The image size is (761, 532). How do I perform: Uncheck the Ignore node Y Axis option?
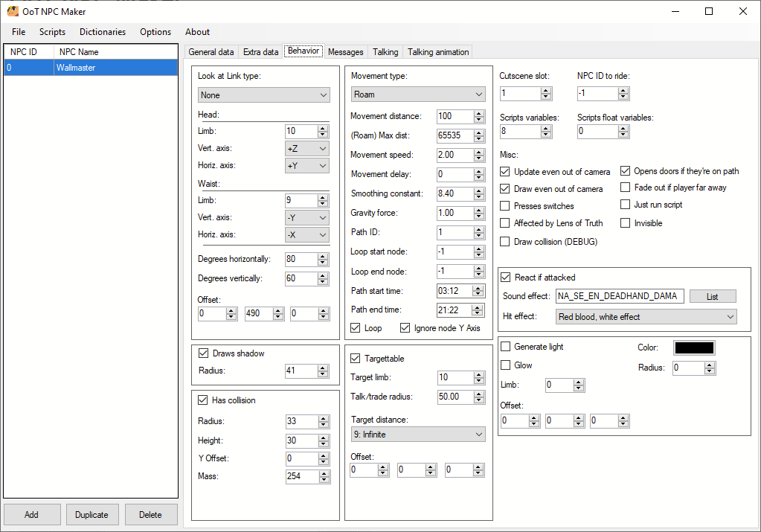coord(405,328)
